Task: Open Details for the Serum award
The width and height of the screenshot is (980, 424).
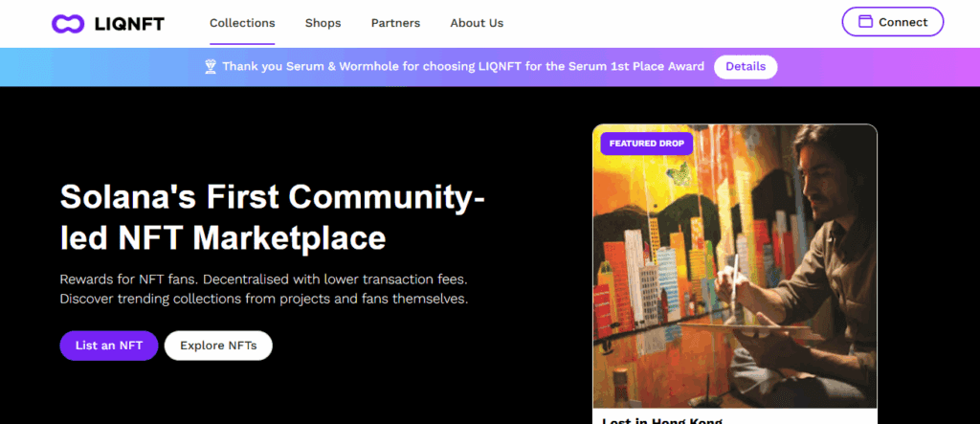Action: [746, 67]
